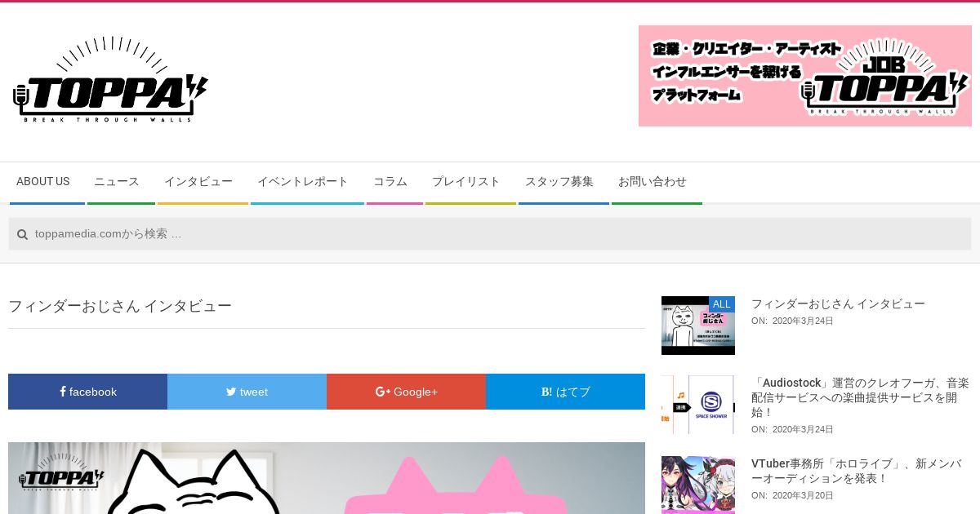Share via the tweet button

pyautogui.click(x=247, y=392)
